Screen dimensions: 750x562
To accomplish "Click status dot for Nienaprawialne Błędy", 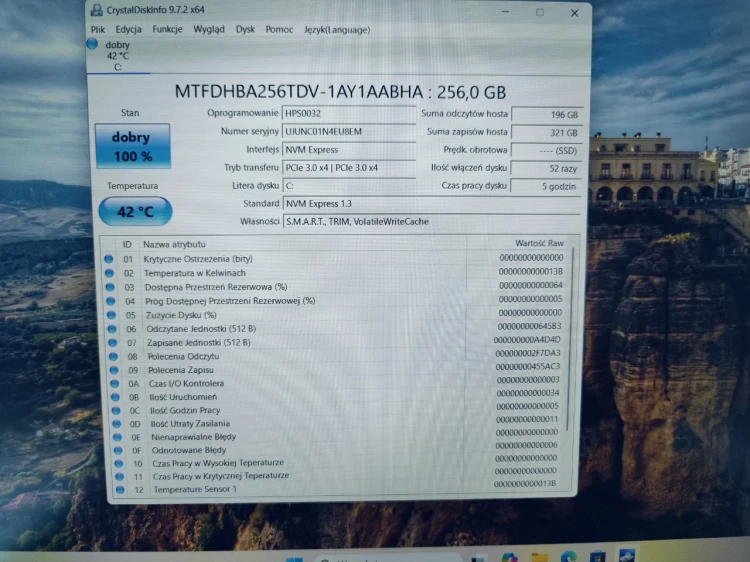I will (117, 437).
